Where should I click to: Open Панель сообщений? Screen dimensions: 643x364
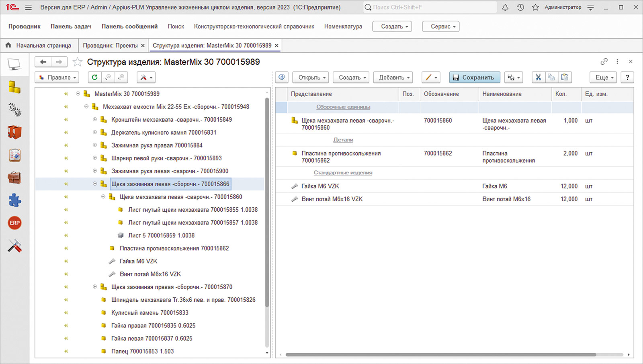129,27
